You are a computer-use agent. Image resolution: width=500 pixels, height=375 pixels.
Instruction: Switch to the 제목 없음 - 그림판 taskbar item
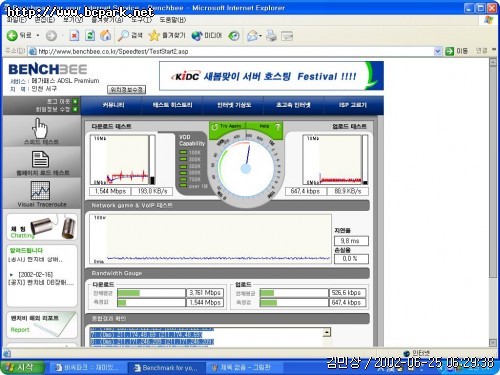[243, 368]
